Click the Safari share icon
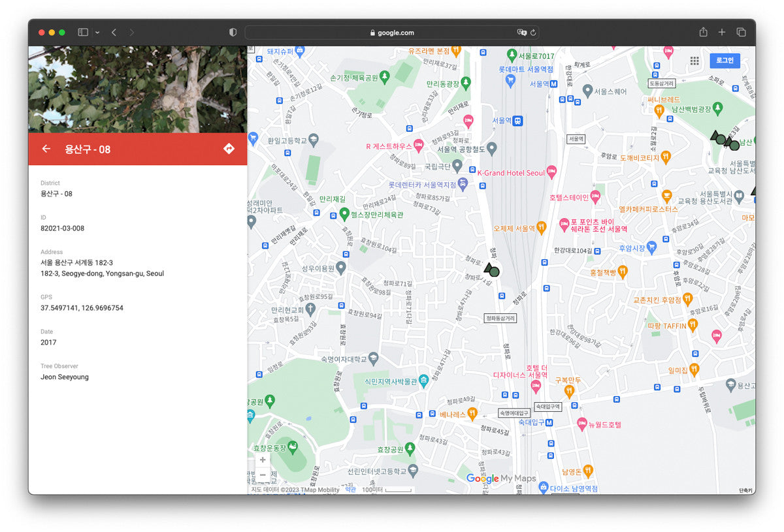The image size is (784, 532). pyautogui.click(x=703, y=32)
